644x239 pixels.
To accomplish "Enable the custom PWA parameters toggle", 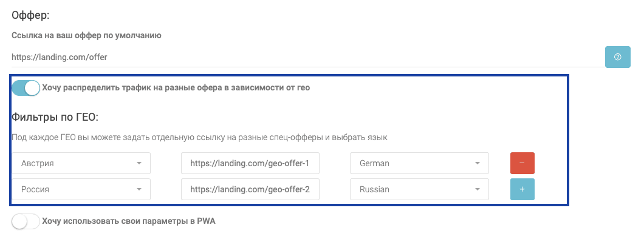I will coord(26,221).
